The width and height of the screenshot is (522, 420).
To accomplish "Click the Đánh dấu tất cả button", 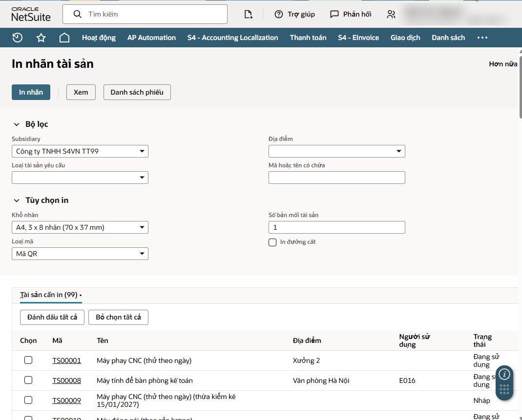I will pyautogui.click(x=52, y=317).
